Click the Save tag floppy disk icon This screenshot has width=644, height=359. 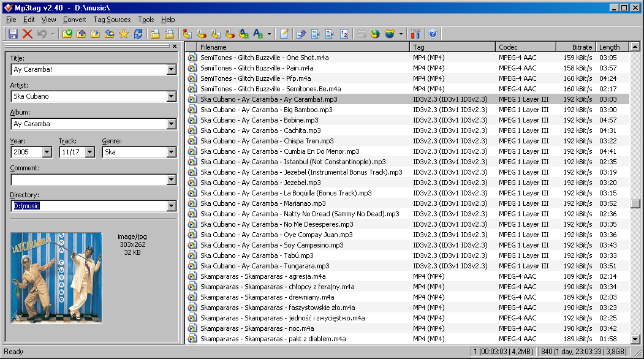coord(13,34)
